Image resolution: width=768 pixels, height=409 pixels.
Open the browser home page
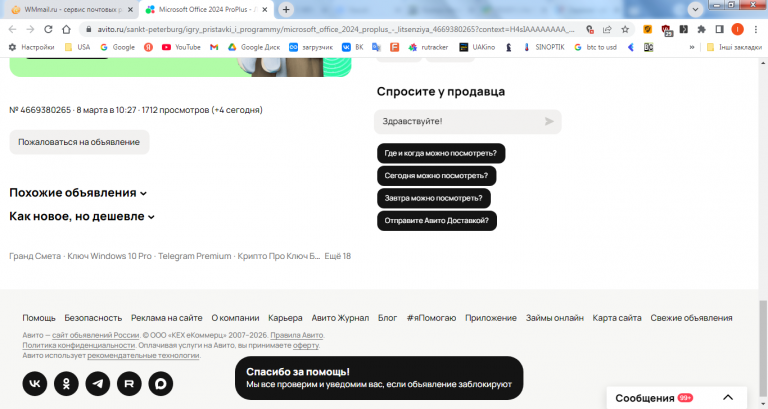(66, 29)
